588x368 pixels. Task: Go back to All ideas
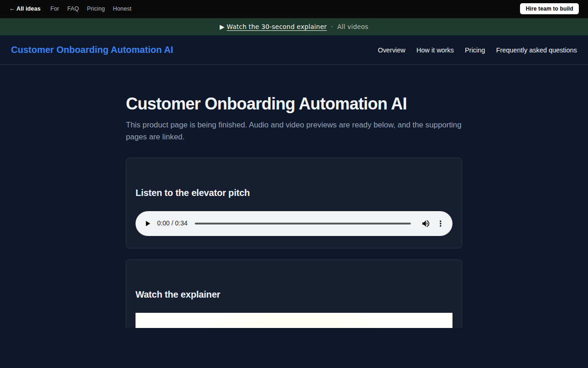pos(25,9)
